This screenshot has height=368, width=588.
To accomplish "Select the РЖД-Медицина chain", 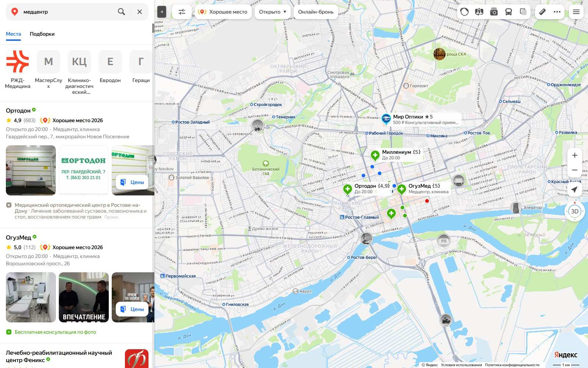I will point(18,70).
